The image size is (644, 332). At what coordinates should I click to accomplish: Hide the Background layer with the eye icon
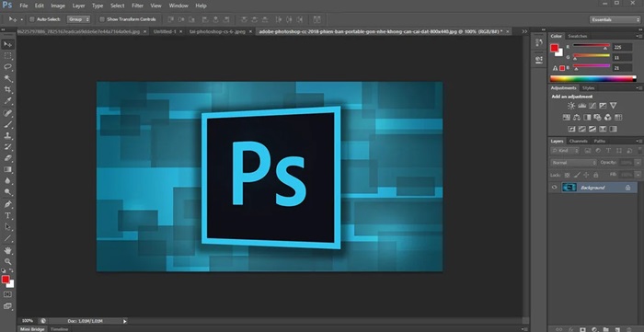tap(555, 188)
